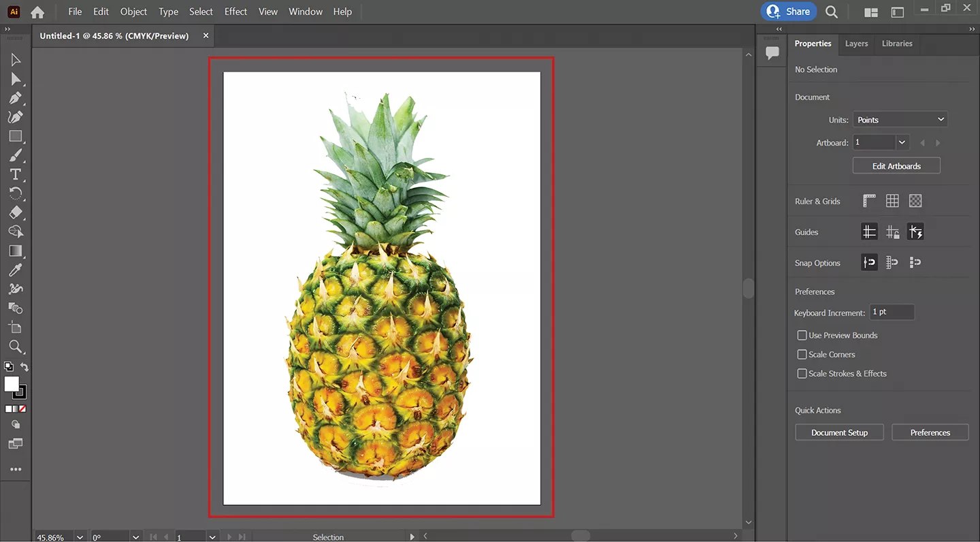
Task: Pick the Paintbrush tool
Action: coord(16,155)
